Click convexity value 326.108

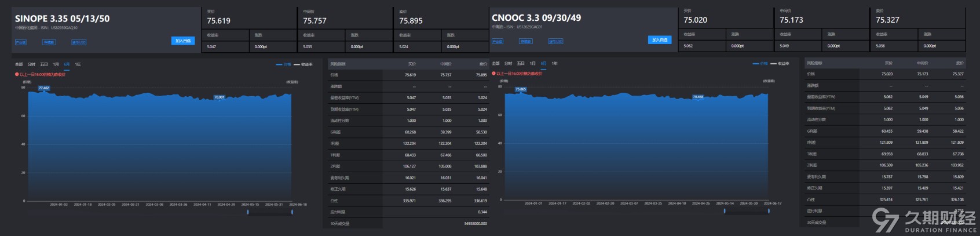coord(957,199)
